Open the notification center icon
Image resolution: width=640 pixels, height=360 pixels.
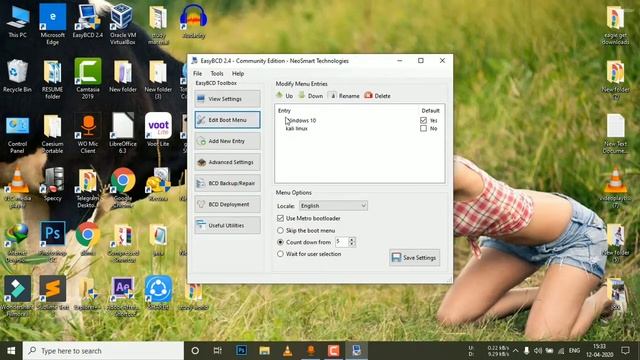pos(625,351)
